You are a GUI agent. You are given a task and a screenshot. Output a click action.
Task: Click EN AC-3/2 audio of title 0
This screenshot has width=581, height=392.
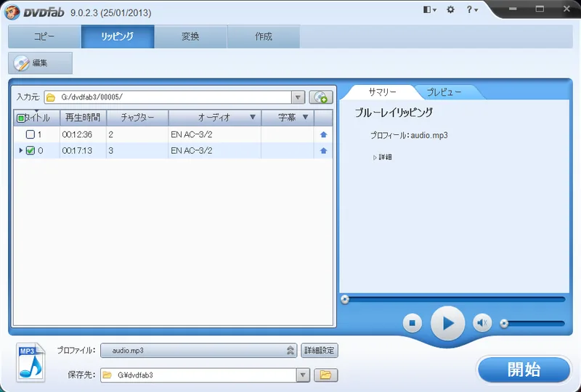192,150
